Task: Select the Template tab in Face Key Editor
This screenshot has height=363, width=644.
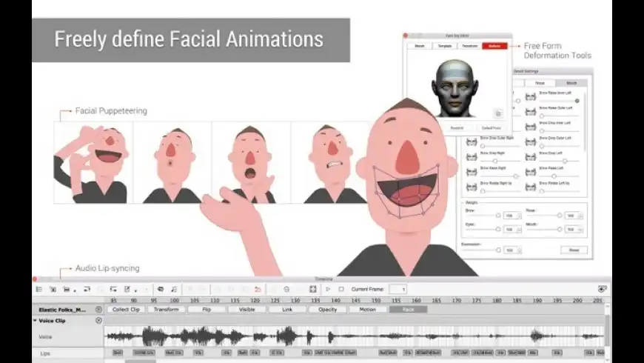Action: (x=445, y=46)
